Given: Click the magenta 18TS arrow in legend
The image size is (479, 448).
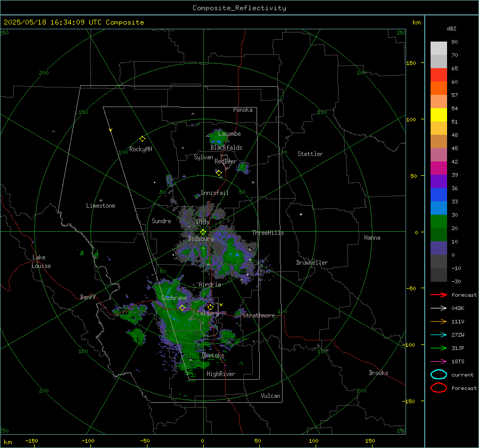Looking at the screenshot, I should [x=439, y=362].
